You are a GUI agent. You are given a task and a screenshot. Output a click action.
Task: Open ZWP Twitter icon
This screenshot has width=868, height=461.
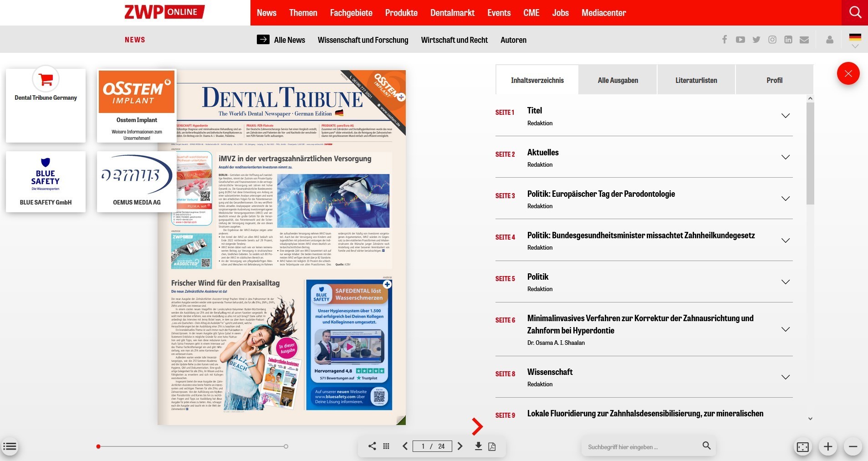(756, 40)
